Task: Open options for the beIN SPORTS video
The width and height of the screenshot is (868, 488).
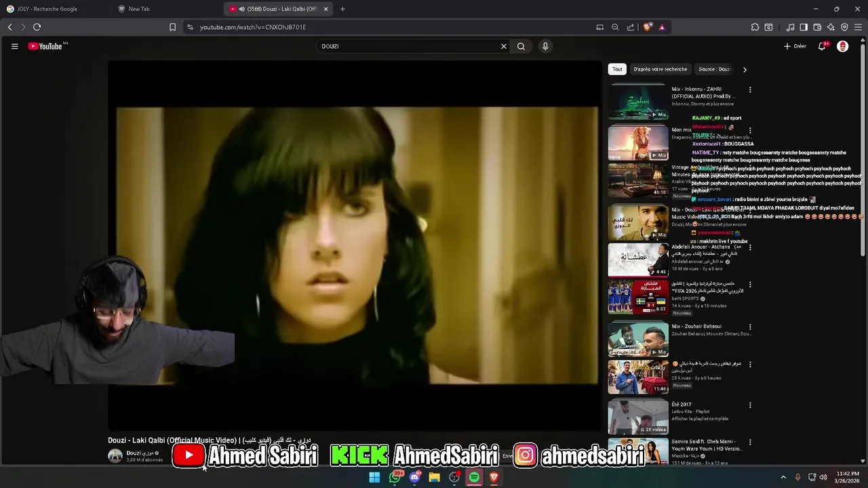Action: 750,285
